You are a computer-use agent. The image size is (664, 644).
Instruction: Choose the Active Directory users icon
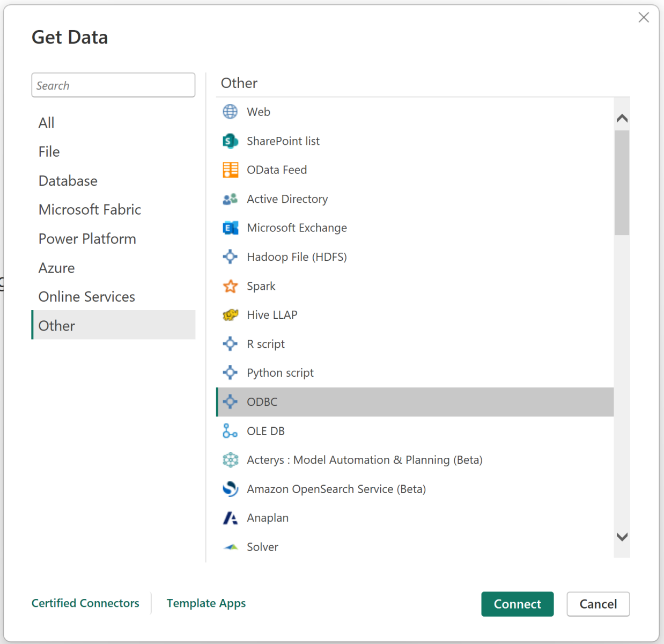click(230, 199)
